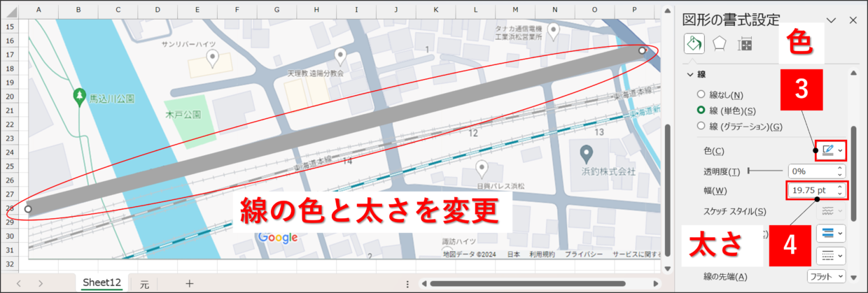
Task: Open the task pane options chevron
Action: pyautogui.click(x=832, y=20)
